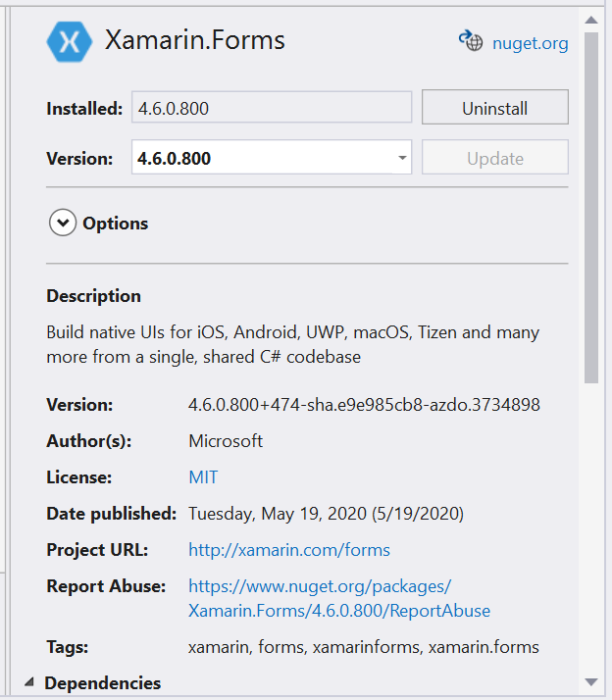Open the http://xamarin.com/forms project URL
The width and height of the screenshot is (612, 700).
(289, 550)
